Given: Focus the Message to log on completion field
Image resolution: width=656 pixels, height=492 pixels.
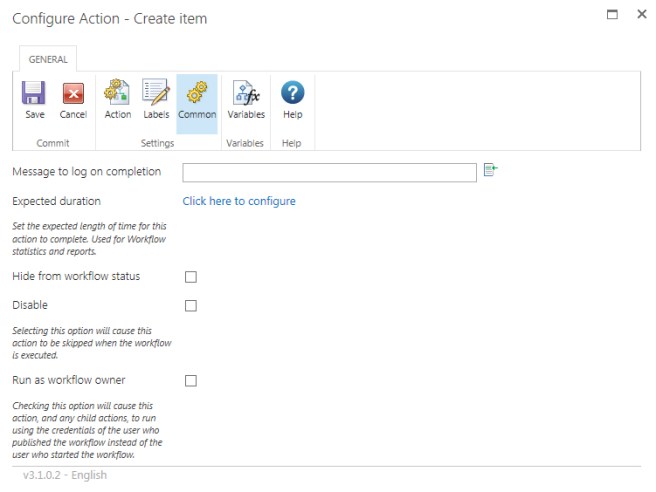Looking at the screenshot, I should coord(329,173).
